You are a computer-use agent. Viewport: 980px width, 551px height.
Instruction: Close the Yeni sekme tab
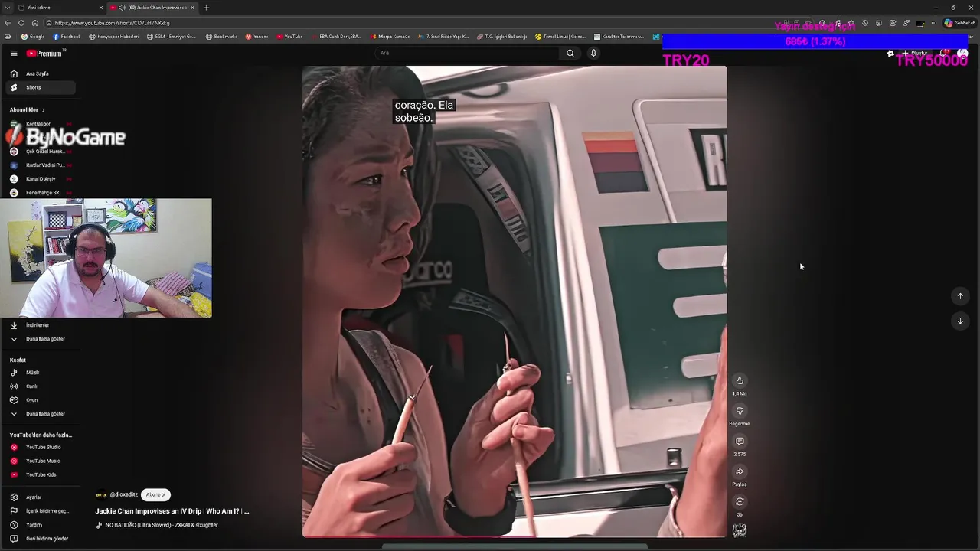point(100,8)
